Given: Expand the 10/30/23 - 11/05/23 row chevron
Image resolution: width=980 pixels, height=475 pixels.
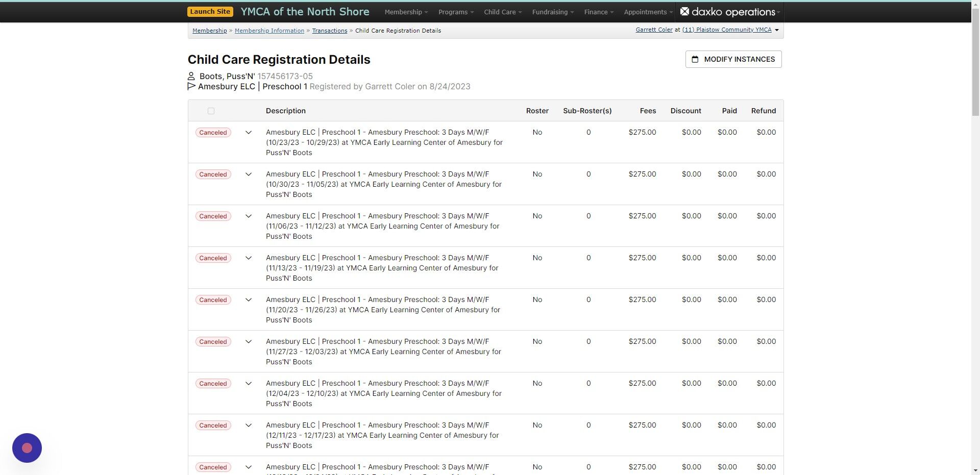Looking at the screenshot, I should coord(249,174).
